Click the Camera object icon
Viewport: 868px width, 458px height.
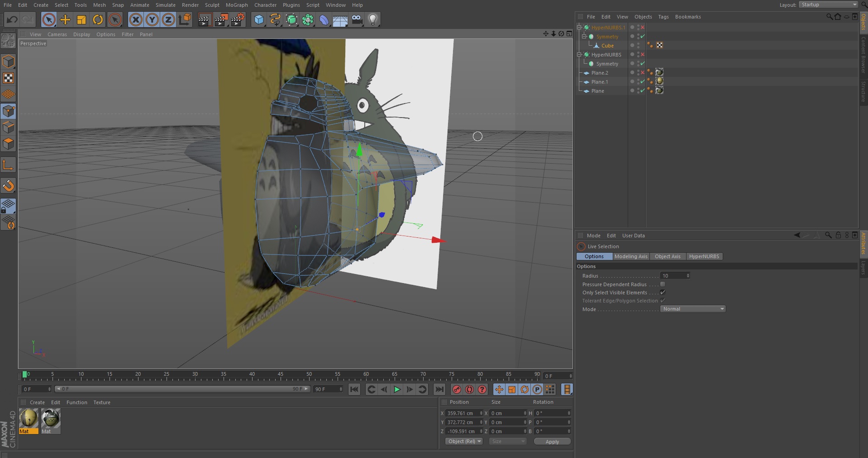pyautogui.click(x=357, y=19)
